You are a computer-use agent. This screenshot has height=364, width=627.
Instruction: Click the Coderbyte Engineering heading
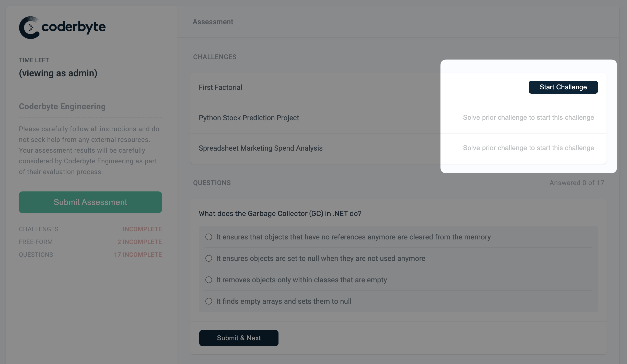click(62, 106)
